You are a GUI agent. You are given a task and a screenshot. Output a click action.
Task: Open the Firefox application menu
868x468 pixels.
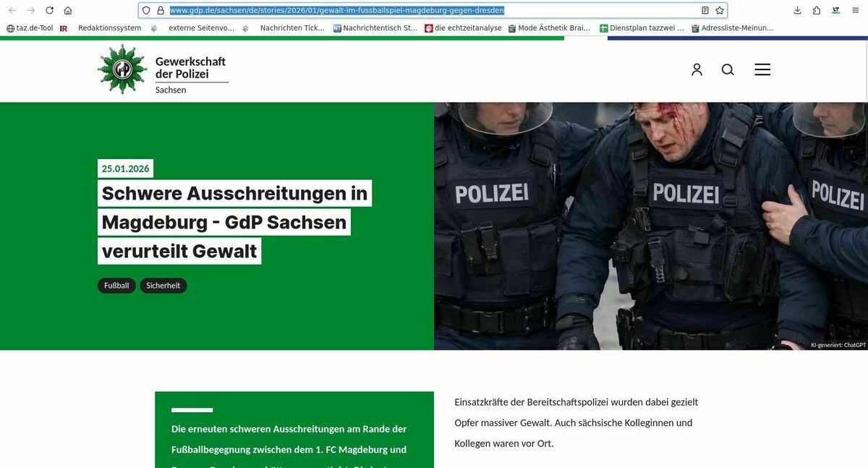click(x=855, y=10)
